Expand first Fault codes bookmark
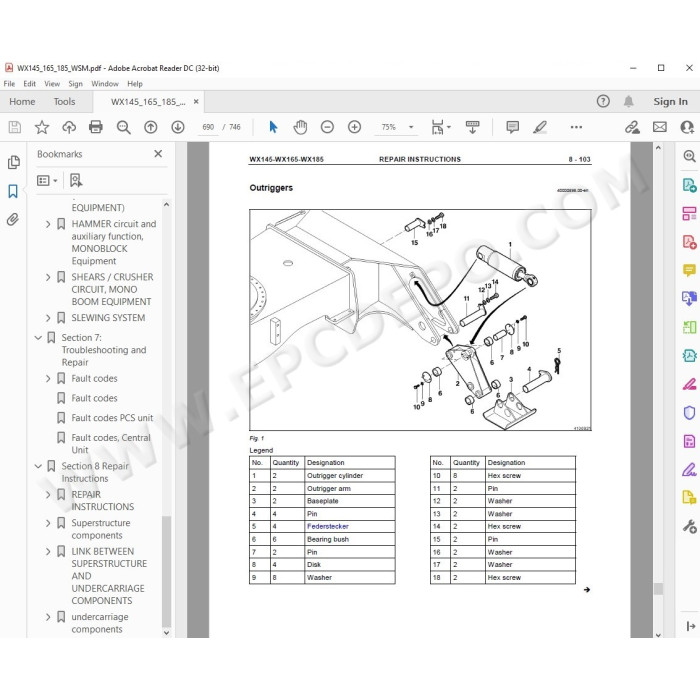 click(48, 379)
